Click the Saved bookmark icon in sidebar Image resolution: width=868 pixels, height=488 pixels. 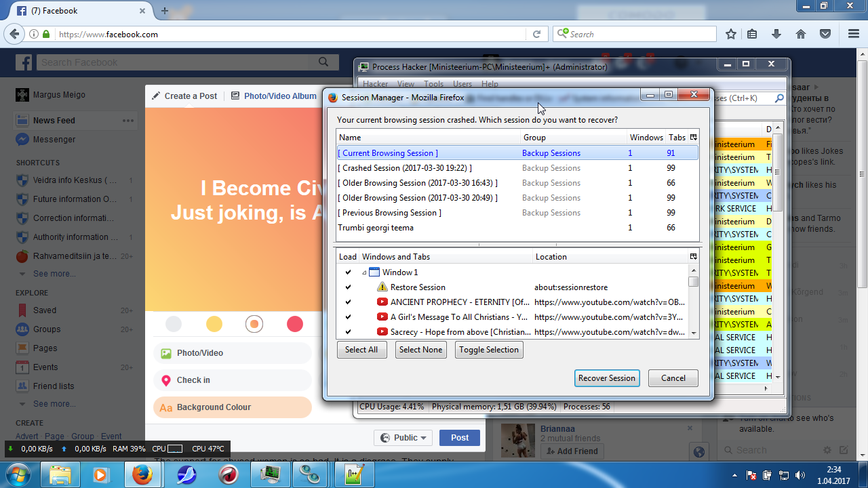click(x=22, y=310)
